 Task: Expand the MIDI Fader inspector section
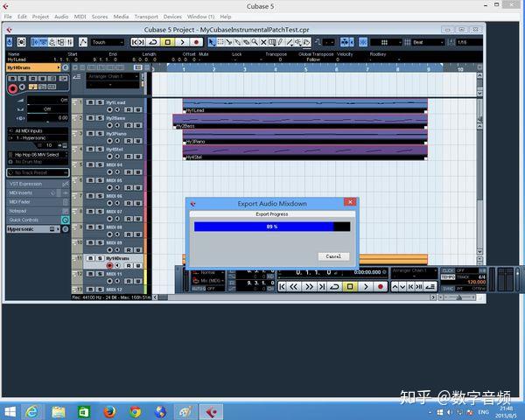click(x=38, y=202)
